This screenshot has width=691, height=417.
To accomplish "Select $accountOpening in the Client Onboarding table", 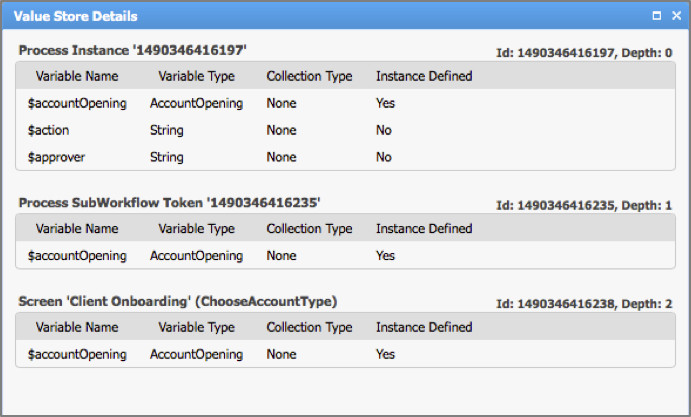I will 77,354.
